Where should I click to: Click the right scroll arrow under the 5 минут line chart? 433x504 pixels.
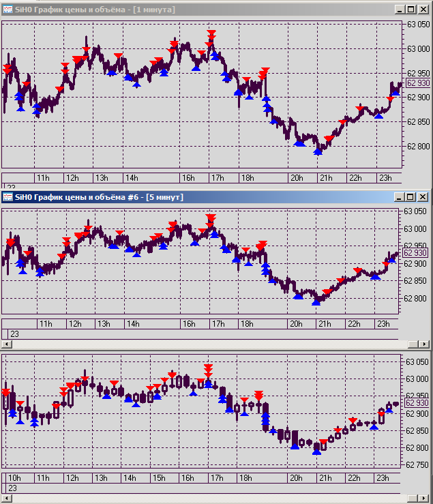click(425, 344)
